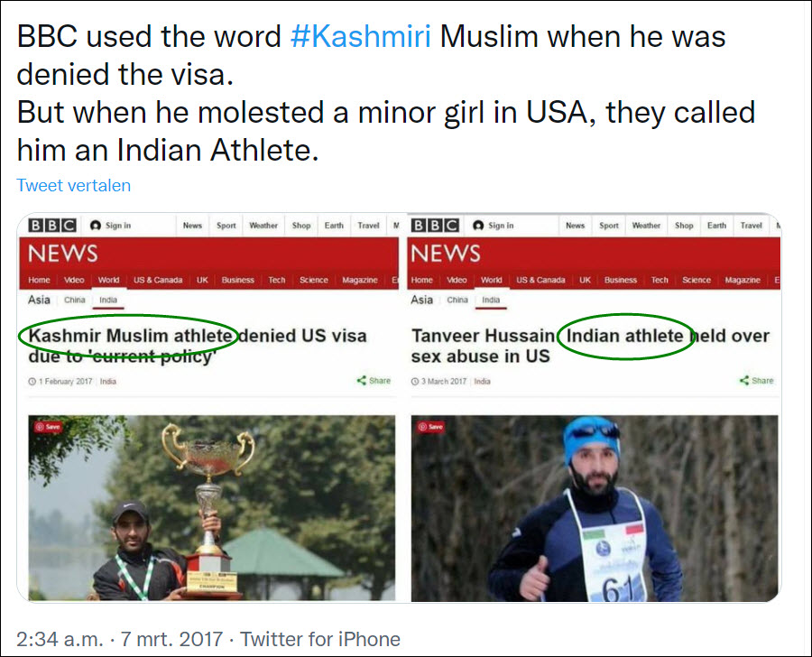Open the #Kashmiri hashtag link

click(360, 37)
